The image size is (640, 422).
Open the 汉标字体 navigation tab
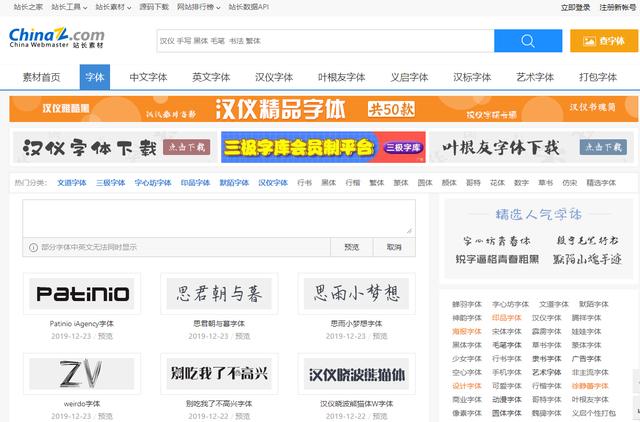(472, 77)
